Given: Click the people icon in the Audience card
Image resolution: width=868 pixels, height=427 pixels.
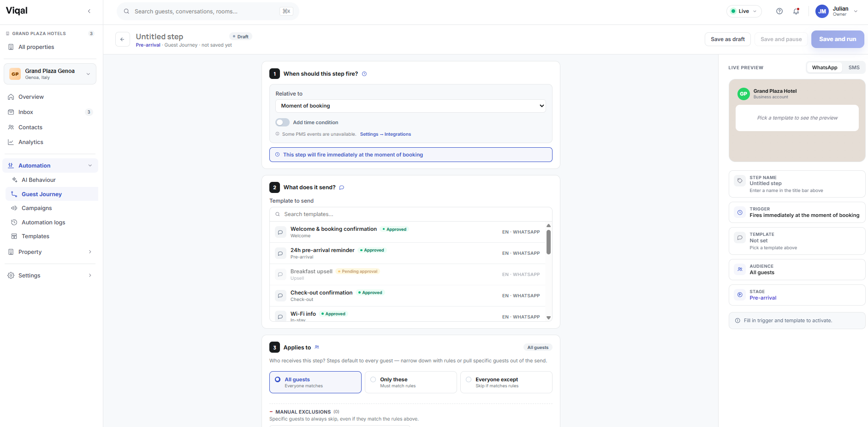Looking at the screenshot, I should tap(740, 269).
